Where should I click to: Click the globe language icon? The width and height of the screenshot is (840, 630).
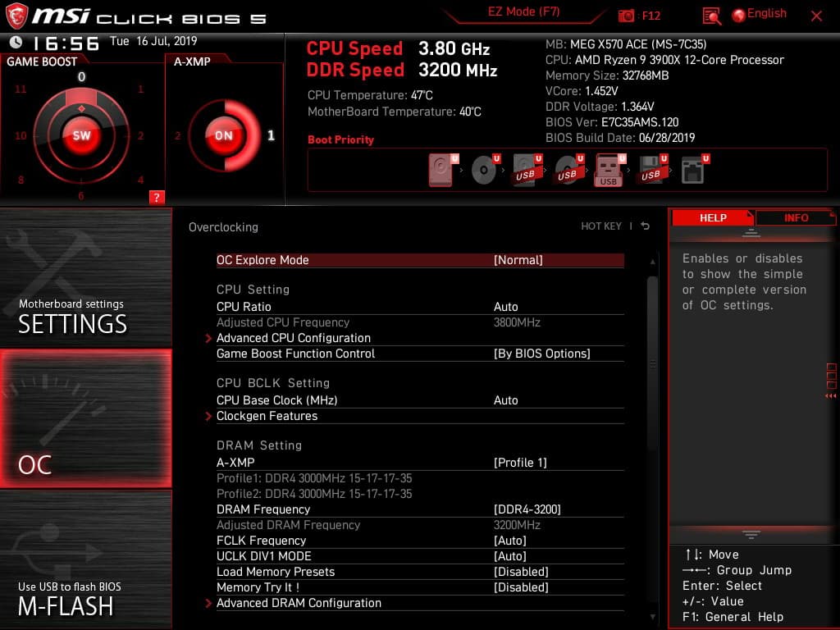(738, 16)
